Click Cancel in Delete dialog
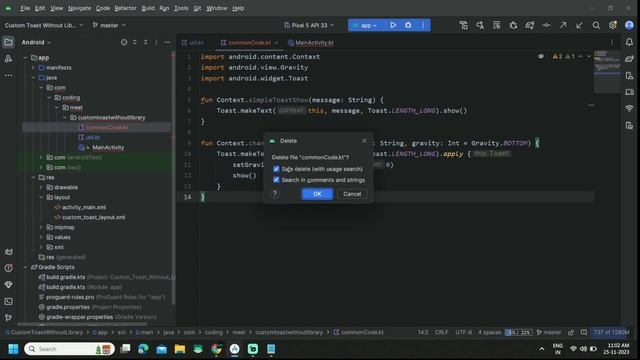The image size is (640, 360). [x=352, y=194]
